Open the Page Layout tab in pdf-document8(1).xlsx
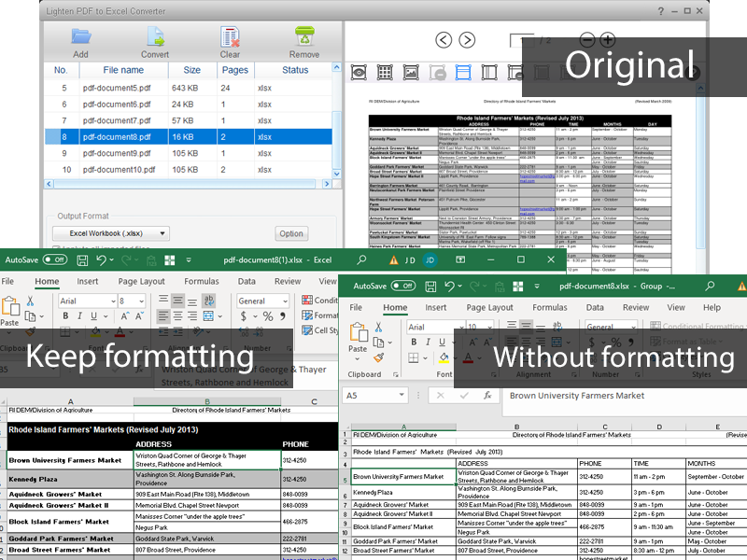Screen dimensions: 747x560 coord(142,282)
